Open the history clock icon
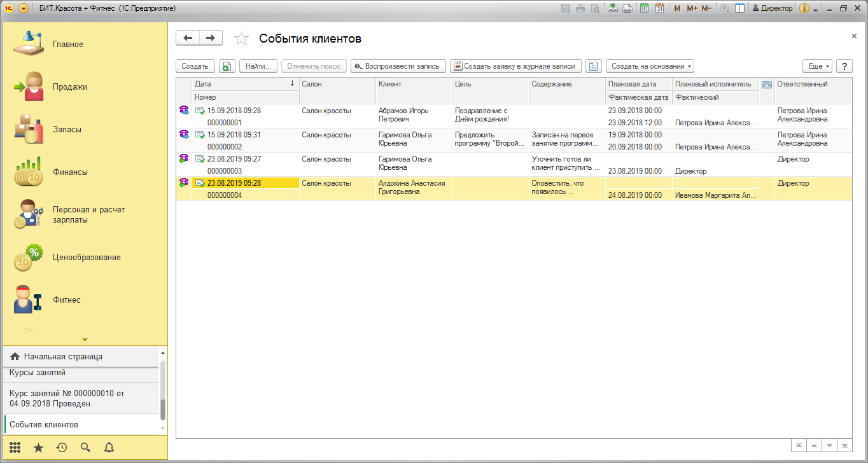Image resolution: width=868 pixels, height=463 pixels. click(x=62, y=447)
